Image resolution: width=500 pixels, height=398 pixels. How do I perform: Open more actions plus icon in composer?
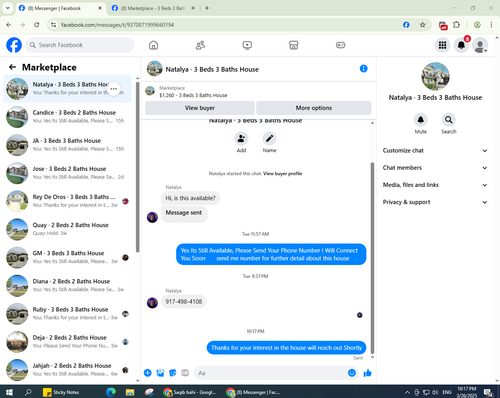[x=148, y=373]
